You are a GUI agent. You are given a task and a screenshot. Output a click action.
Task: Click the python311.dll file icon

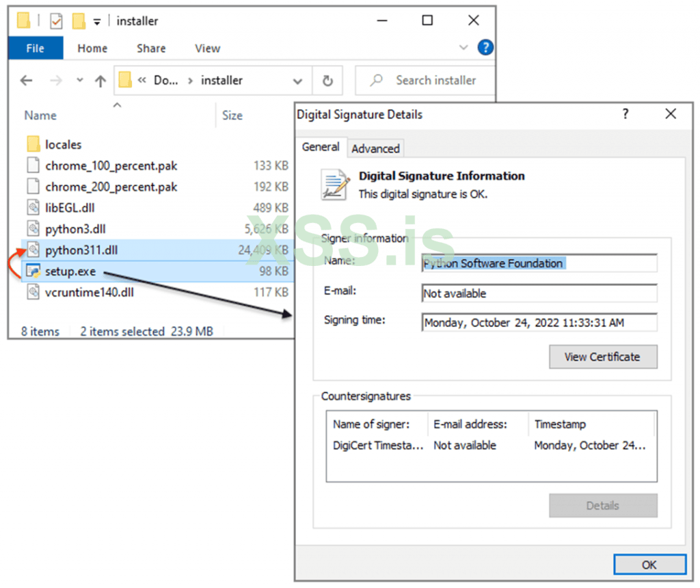coord(33,249)
